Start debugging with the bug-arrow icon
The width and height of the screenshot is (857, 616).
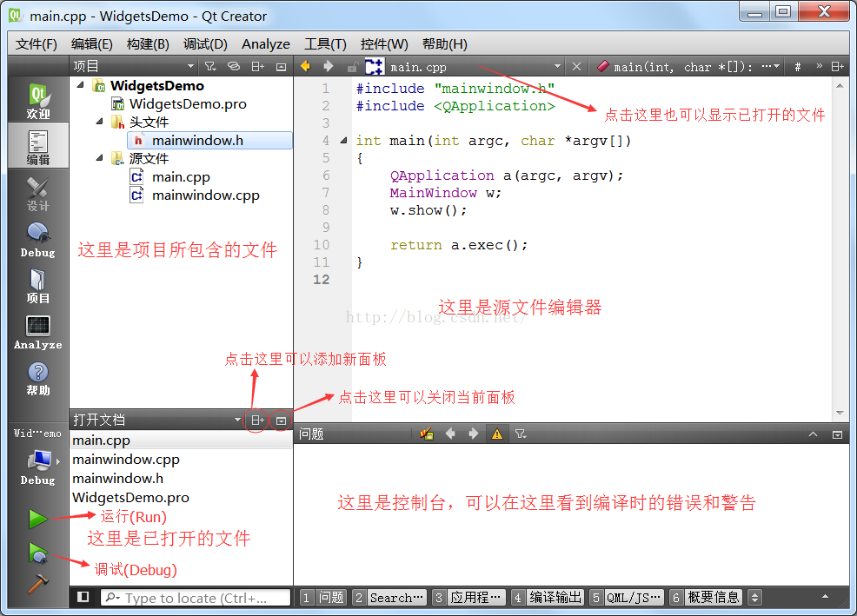coord(37,553)
